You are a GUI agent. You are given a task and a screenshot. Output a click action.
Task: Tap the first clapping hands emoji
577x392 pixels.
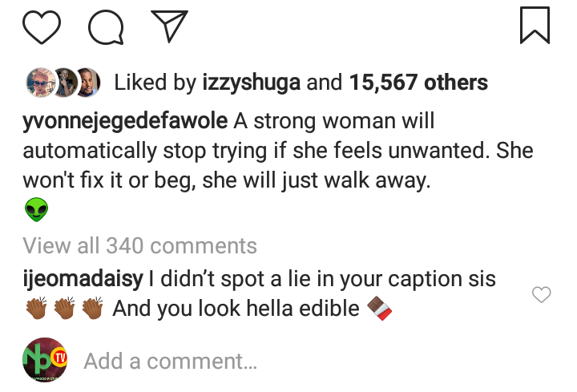click(36, 308)
